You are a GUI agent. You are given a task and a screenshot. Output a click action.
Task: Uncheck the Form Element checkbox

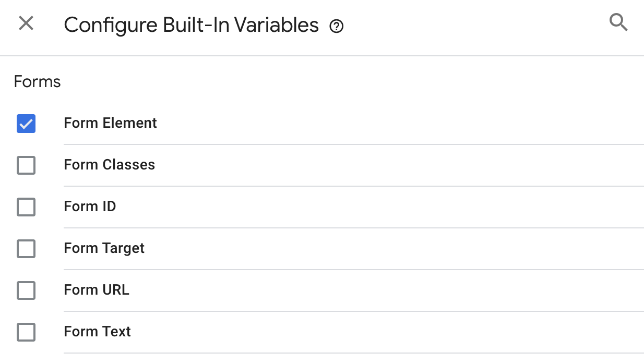point(26,124)
